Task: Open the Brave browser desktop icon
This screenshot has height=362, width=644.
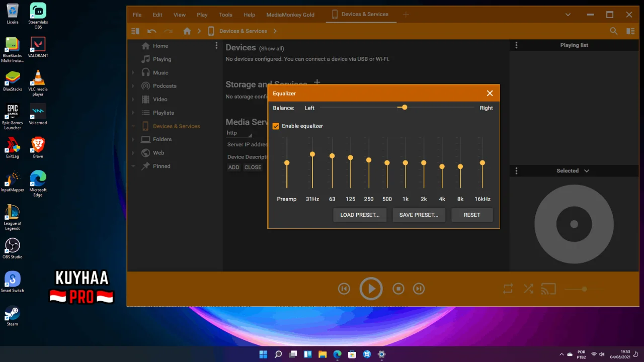Action: point(38,147)
